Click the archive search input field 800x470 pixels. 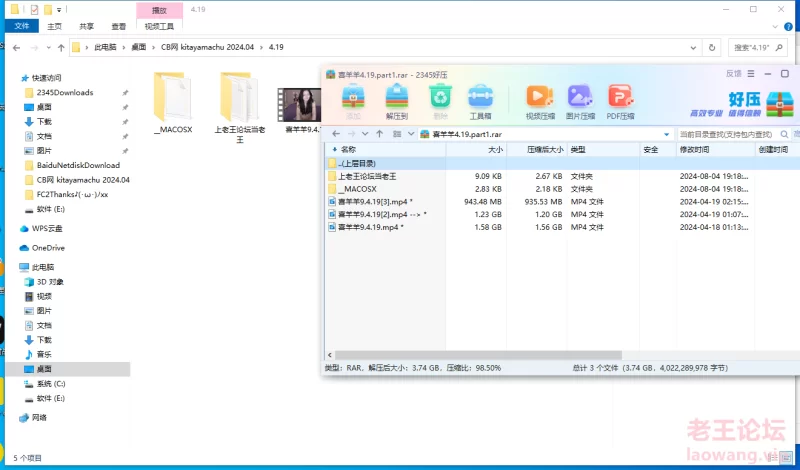(x=728, y=134)
